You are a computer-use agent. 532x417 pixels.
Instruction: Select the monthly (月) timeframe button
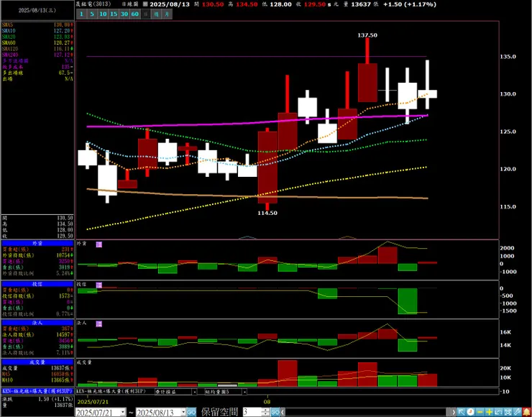point(167,14)
